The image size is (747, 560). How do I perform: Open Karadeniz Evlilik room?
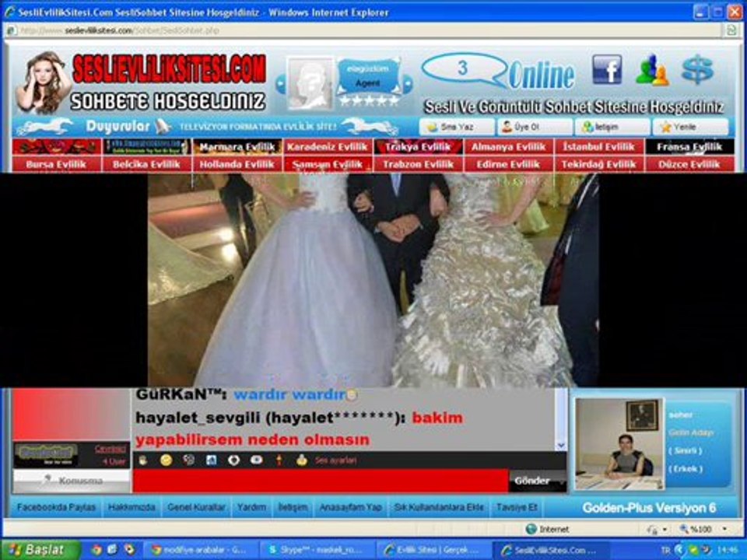click(328, 147)
